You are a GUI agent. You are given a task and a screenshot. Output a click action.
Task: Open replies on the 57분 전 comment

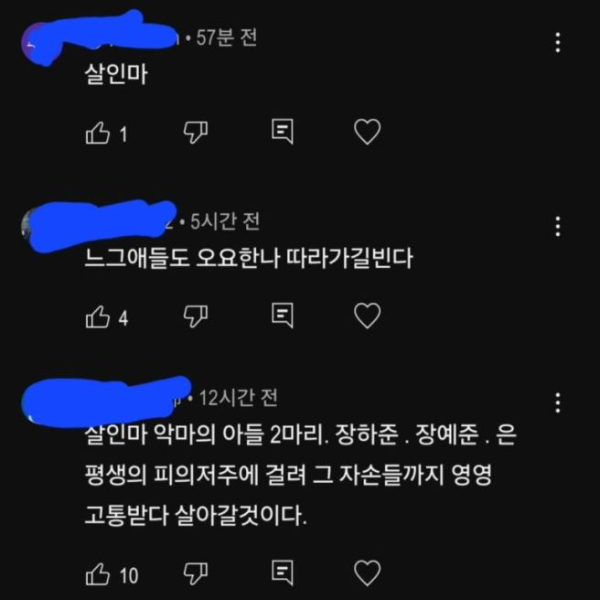point(282,132)
